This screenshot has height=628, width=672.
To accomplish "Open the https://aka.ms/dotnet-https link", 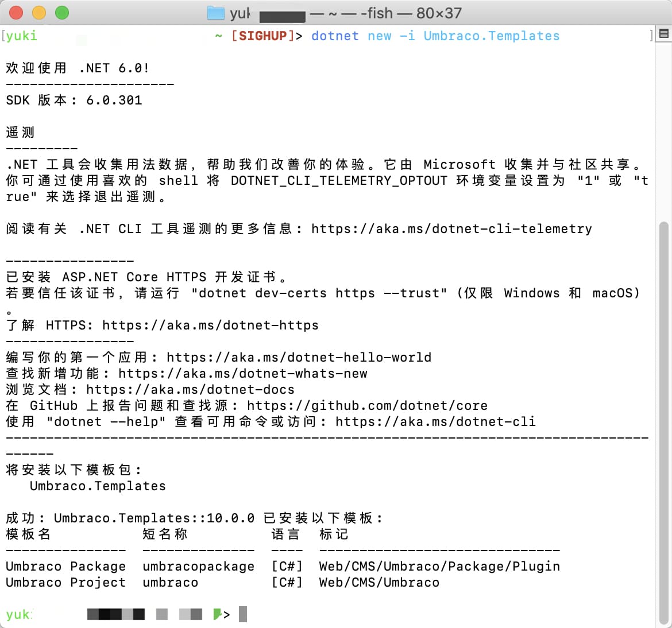I will [210, 325].
